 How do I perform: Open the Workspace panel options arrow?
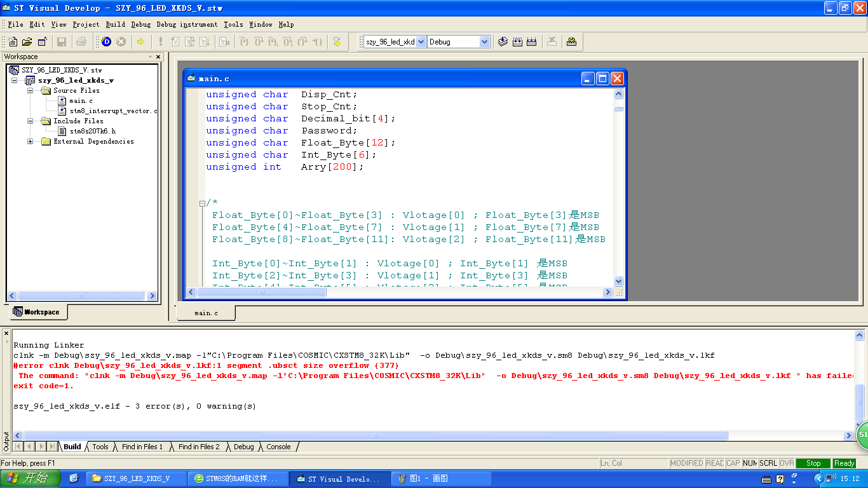click(151, 57)
